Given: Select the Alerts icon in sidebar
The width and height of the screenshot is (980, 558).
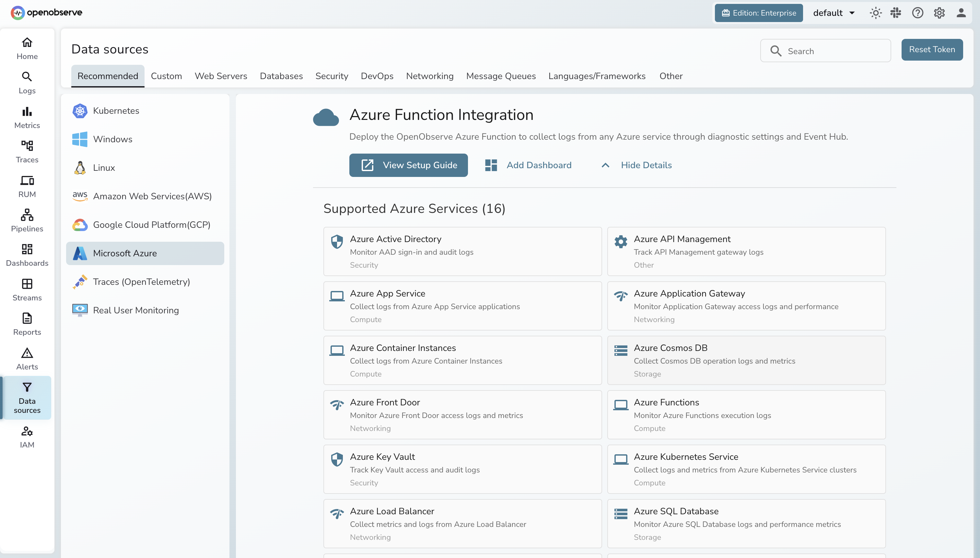Looking at the screenshot, I should 27,358.
